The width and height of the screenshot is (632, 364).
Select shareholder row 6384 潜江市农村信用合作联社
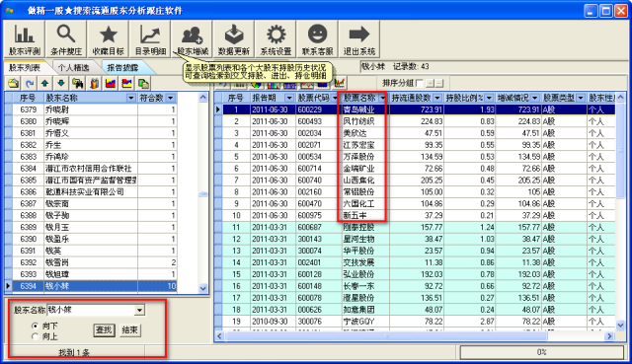[91, 169]
